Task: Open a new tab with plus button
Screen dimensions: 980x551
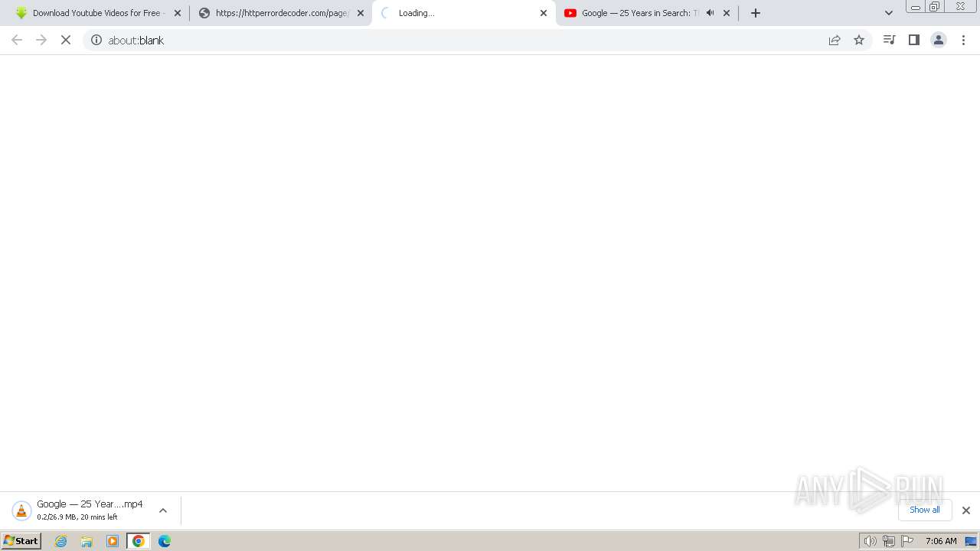Action: point(756,13)
